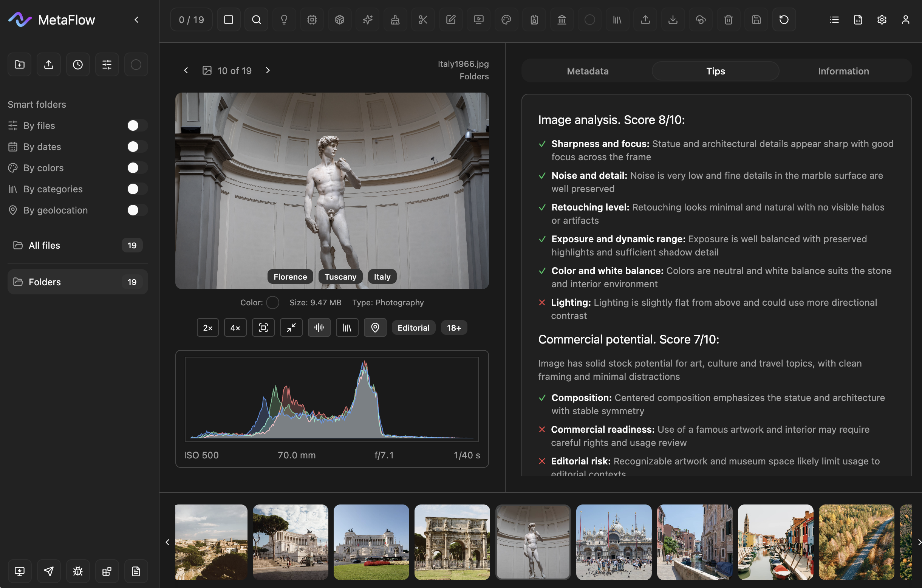The width and height of the screenshot is (922, 588).
Task: Click the geolocation pin button under image
Action: [x=375, y=328]
